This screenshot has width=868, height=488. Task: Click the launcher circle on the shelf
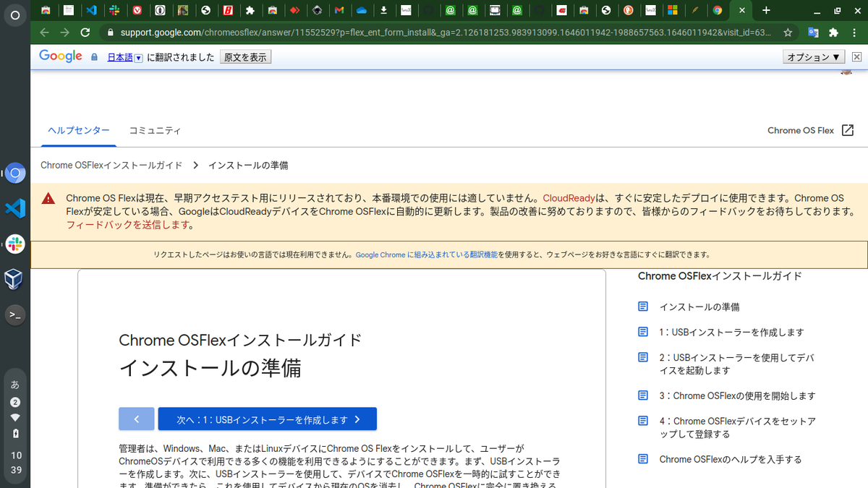(15, 15)
